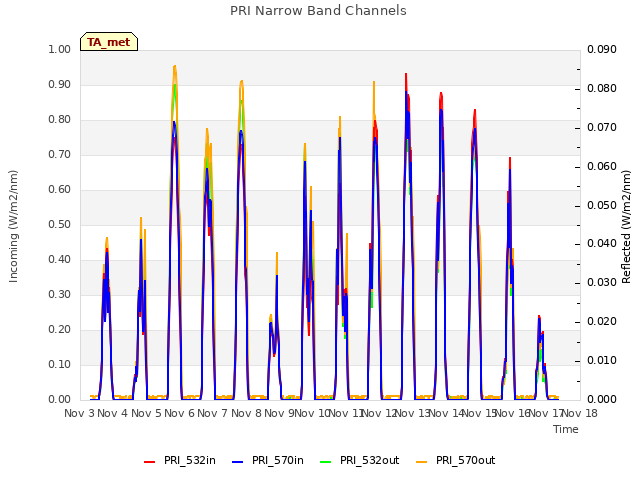This screenshot has height=480, width=640.
Task: Toggle PRI_532out legend entry
Action: [360, 460]
